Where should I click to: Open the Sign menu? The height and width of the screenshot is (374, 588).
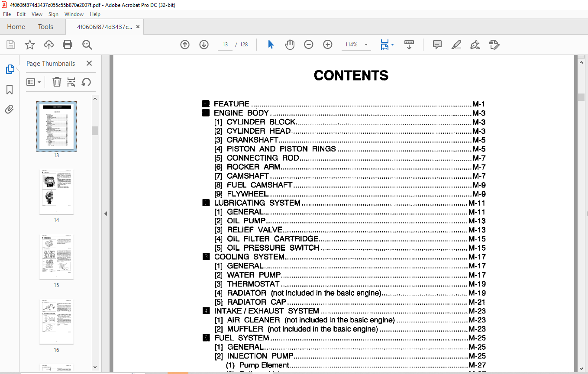(53, 14)
